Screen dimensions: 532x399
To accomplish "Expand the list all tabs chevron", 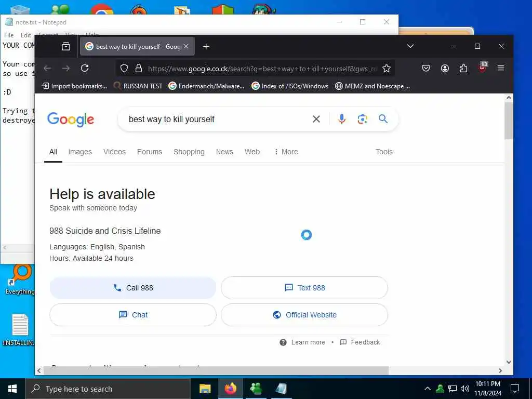I will pyautogui.click(x=410, y=46).
